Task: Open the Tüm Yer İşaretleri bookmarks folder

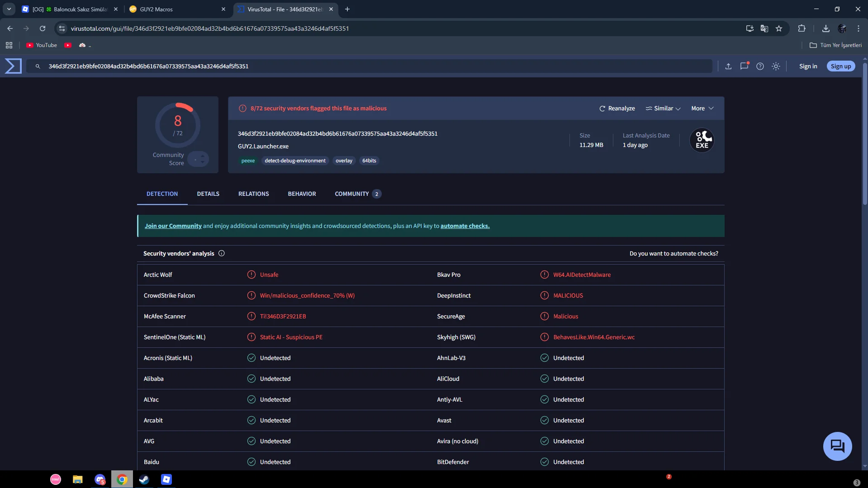Action: [x=835, y=45]
